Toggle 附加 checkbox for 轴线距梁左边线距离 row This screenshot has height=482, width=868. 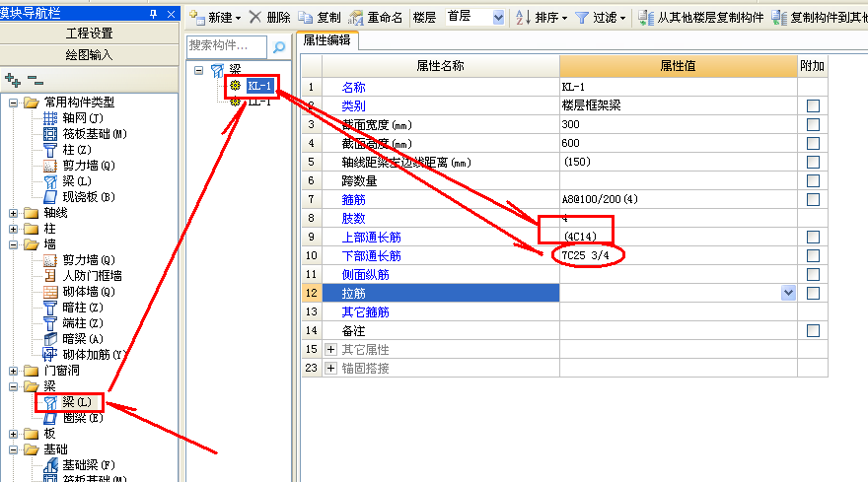(x=813, y=162)
